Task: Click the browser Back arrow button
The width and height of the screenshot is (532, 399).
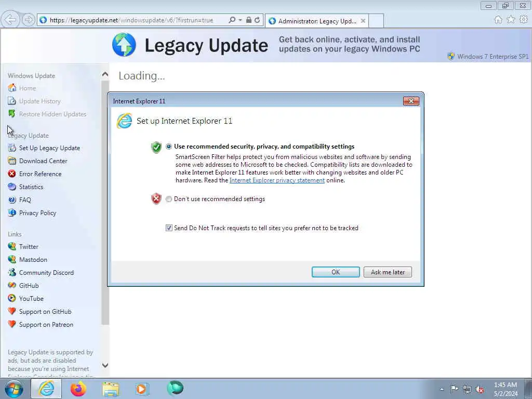Action: click(10, 20)
